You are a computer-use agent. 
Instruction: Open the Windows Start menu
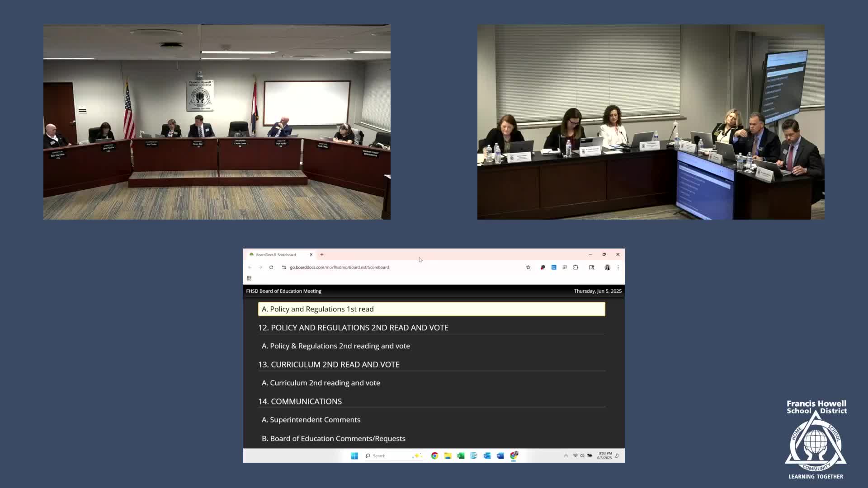pyautogui.click(x=354, y=455)
